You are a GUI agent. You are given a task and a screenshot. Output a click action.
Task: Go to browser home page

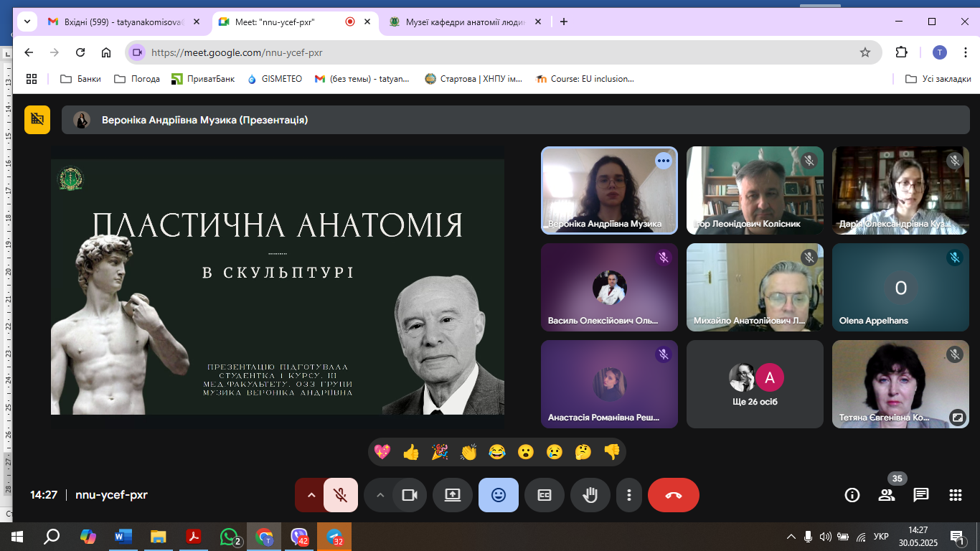tap(106, 52)
